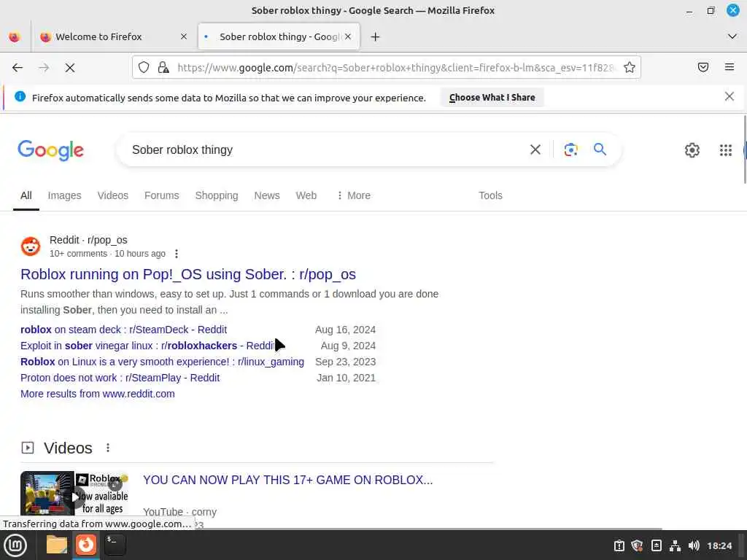The image size is (747, 560).
Task: Open Roblox running on Pop!_OS result
Action: (188, 274)
